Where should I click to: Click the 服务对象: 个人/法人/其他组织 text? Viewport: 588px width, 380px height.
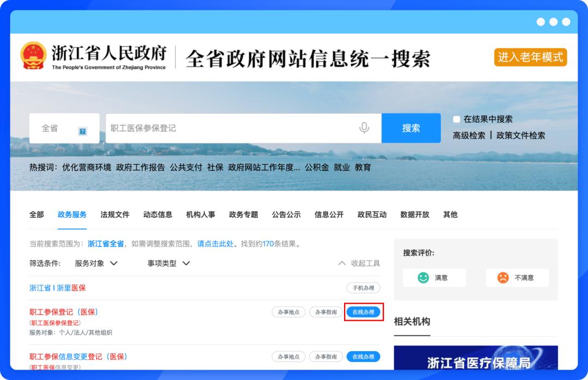(x=70, y=332)
